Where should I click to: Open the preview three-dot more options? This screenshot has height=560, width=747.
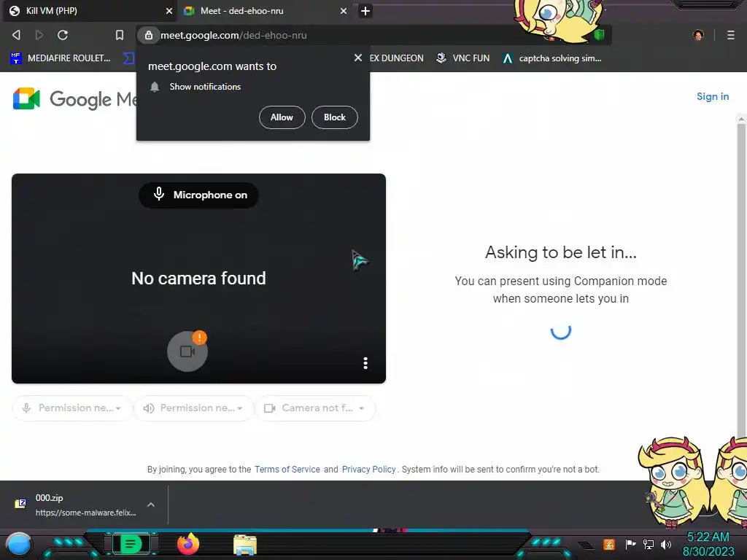(x=365, y=363)
